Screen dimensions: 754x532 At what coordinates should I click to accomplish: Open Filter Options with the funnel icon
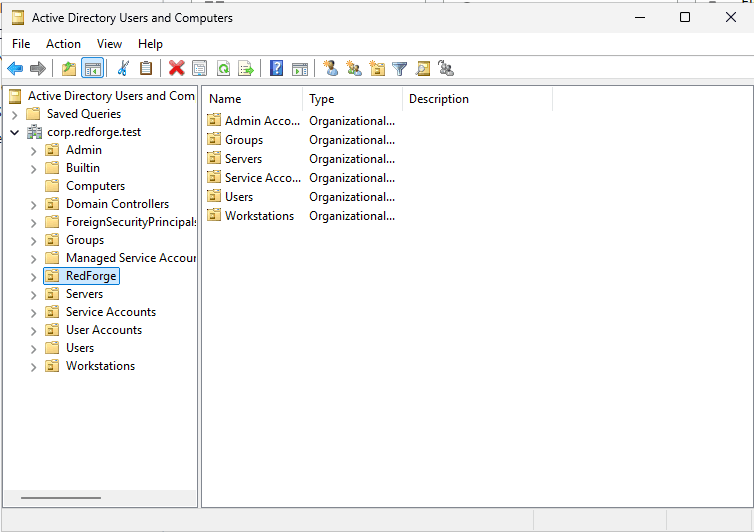tap(400, 69)
